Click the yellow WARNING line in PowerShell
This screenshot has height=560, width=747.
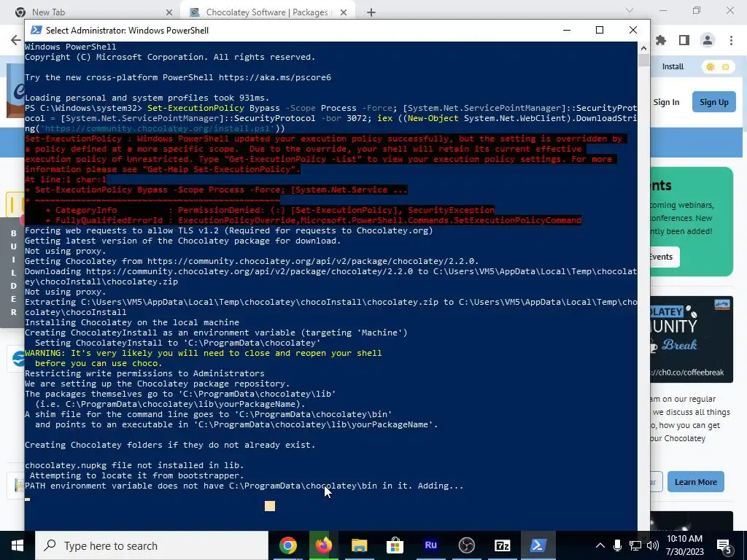203,354
